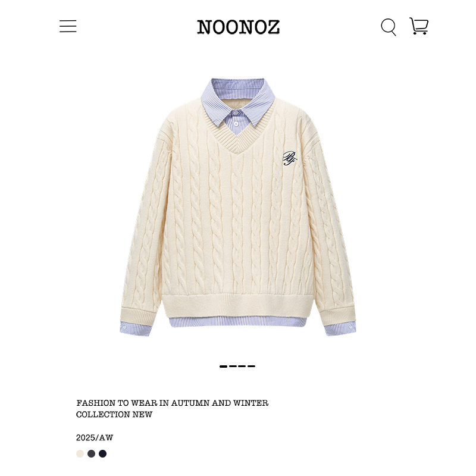Click the right striped cuff of the sweater
Image resolution: width=476 pixels, height=476 pixels.
[340, 329]
